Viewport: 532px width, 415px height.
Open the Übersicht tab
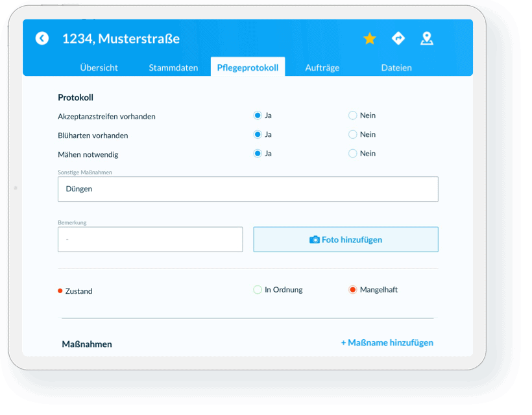(99, 67)
